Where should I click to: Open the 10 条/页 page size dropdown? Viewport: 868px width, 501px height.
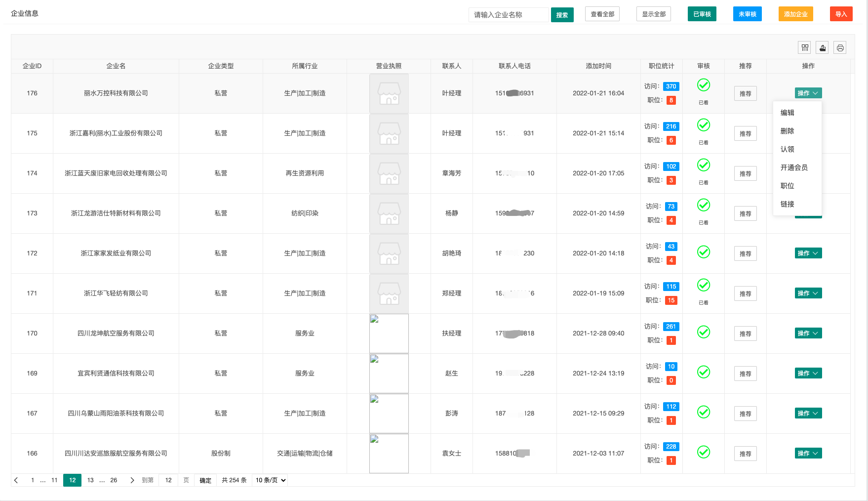pyautogui.click(x=270, y=480)
